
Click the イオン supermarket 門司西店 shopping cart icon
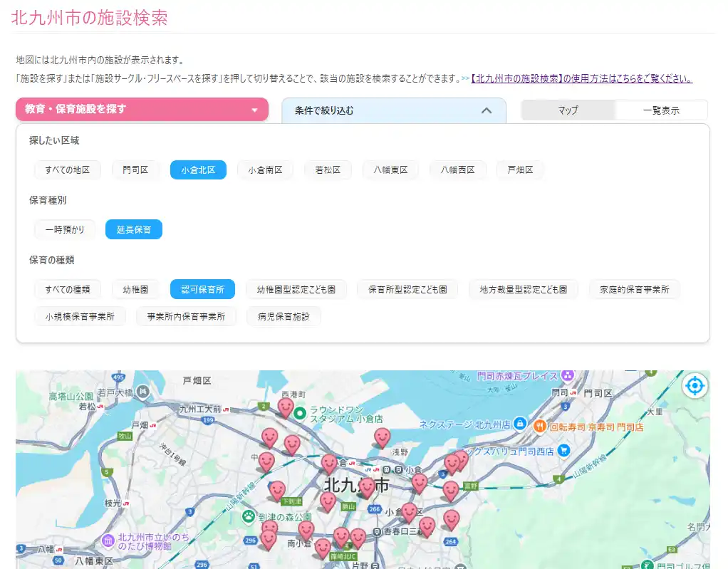(563, 450)
